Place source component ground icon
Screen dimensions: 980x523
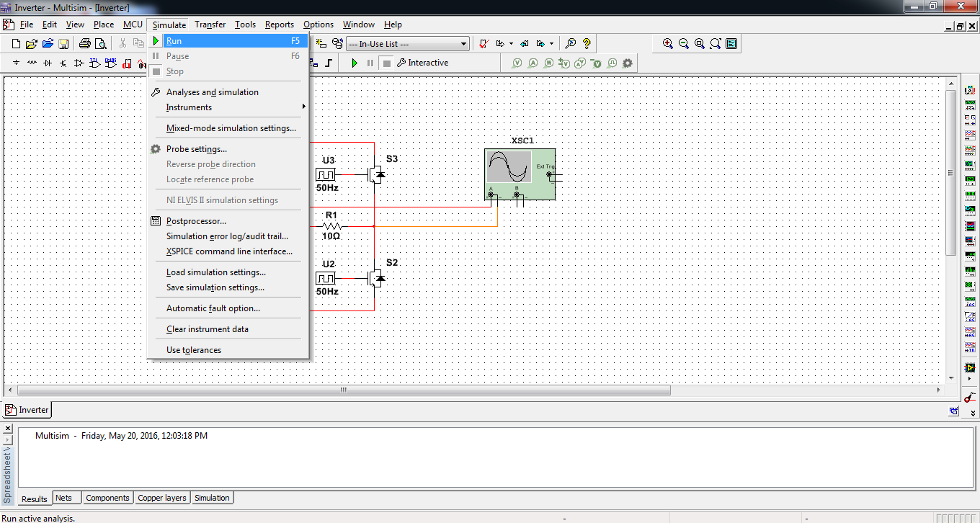pyautogui.click(x=16, y=63)
